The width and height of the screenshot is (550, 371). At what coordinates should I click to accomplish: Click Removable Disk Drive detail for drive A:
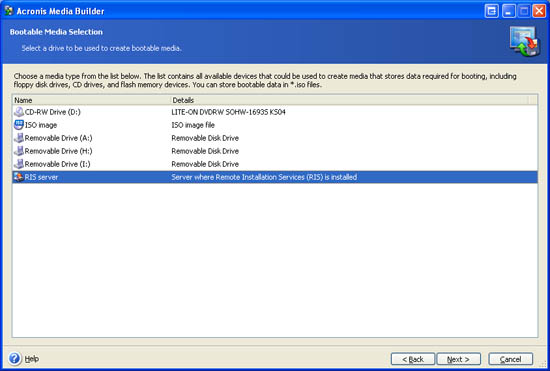[x=205, y=138]
